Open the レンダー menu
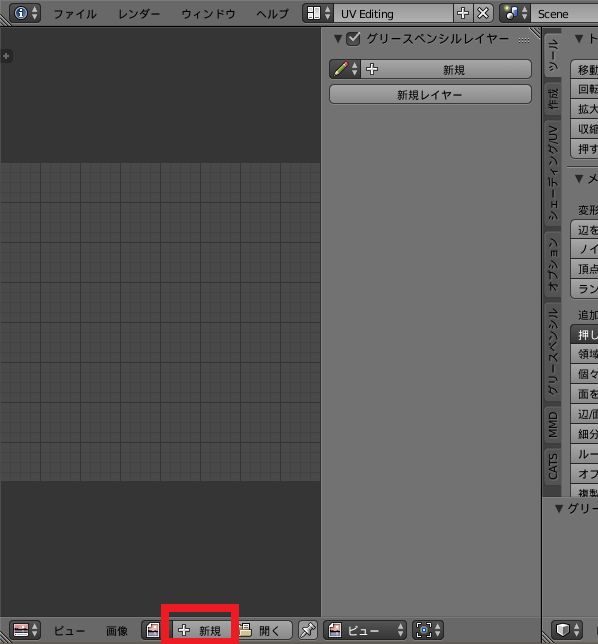Image resolution: width=598 pixels, height=644 pixels. click(139, 14)
